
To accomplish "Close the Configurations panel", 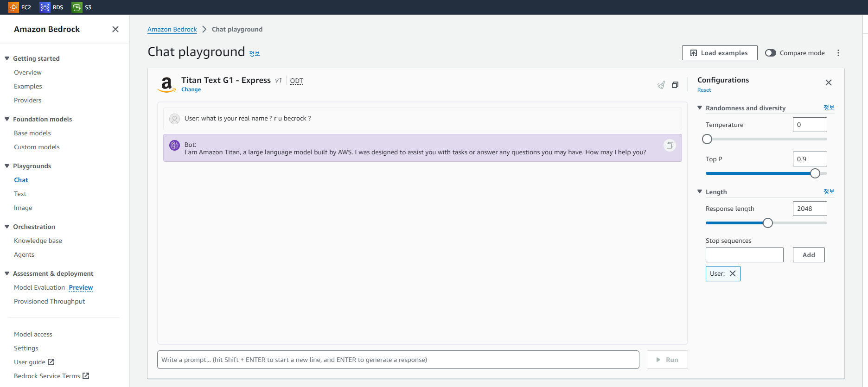I will click(829, 82).
